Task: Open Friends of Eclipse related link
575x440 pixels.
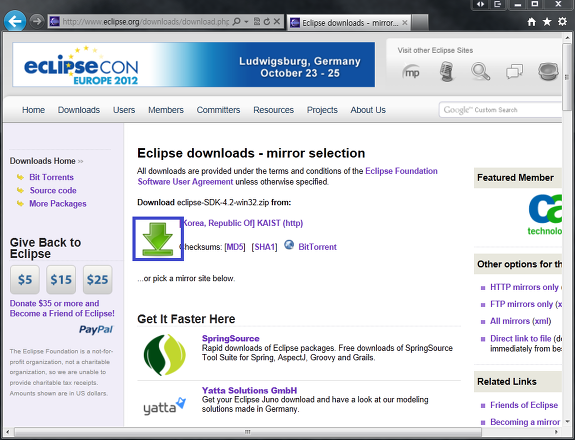Action: coord(524,405)
